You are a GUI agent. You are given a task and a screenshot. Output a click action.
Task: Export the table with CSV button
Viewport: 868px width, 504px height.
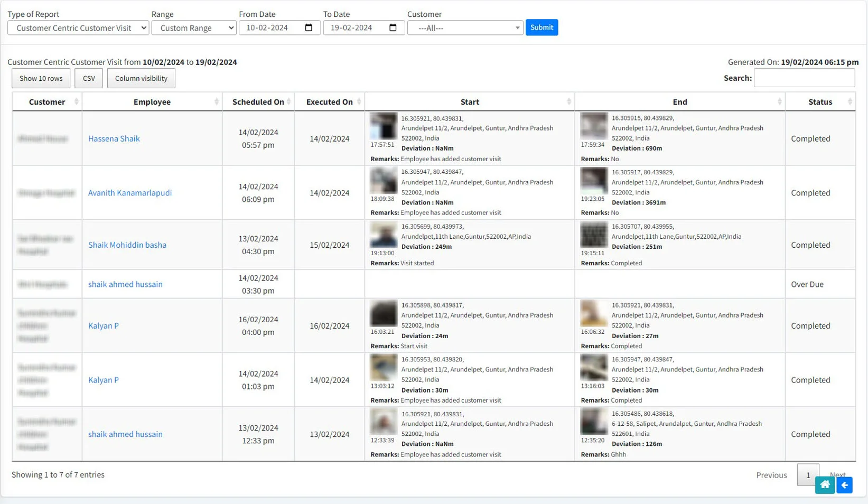point(89,78)
